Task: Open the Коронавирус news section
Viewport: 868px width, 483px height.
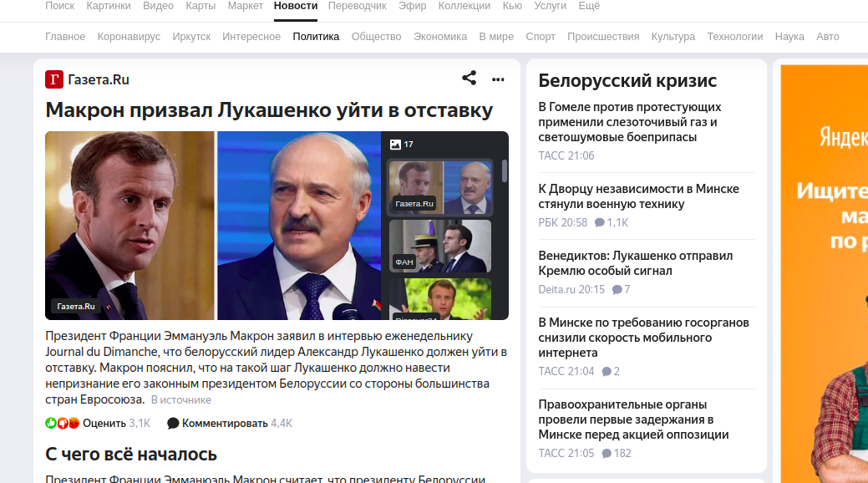Action: (129, 37)
